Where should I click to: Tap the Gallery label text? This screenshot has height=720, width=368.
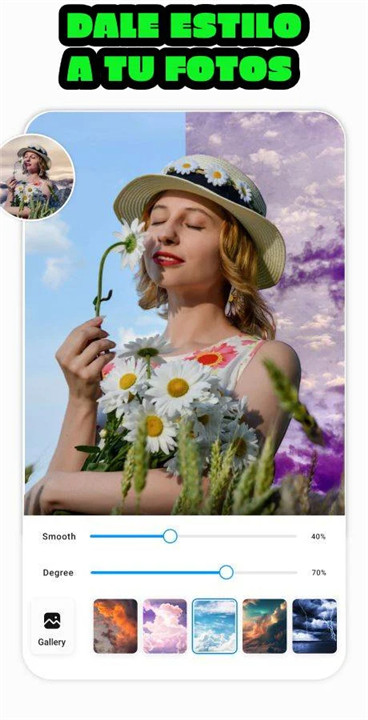[x=51, y=642]
